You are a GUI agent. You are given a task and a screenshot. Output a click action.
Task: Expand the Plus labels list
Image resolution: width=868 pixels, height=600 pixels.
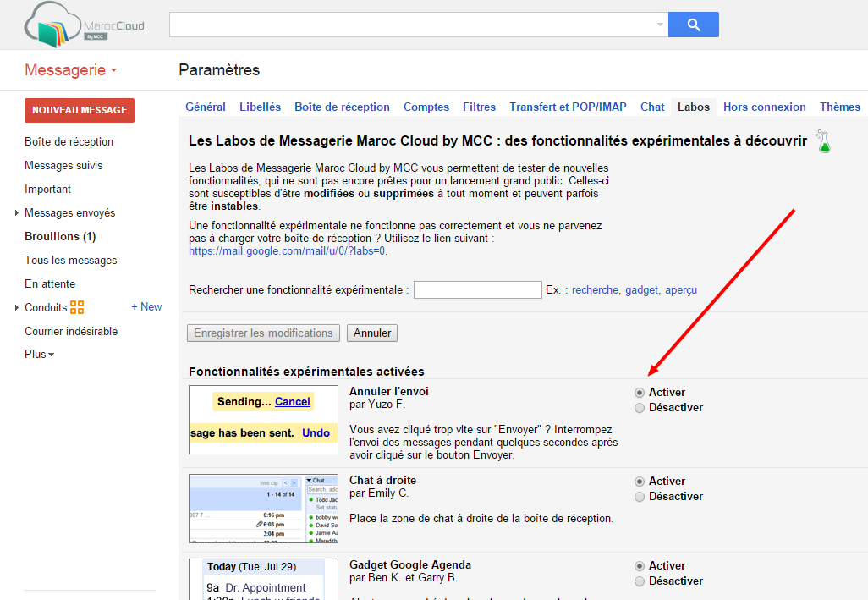pyautogui.click(x=39, y=355)
